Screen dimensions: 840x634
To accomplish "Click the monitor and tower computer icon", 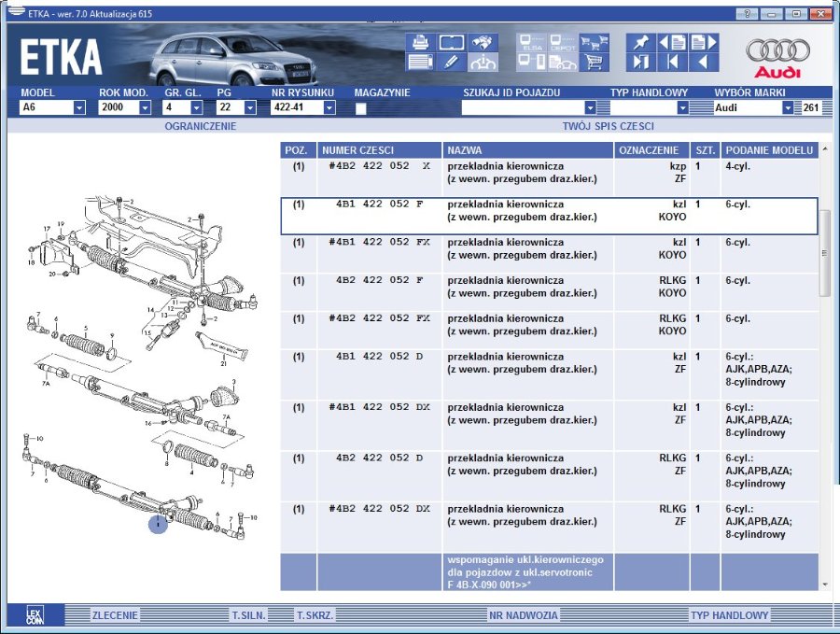I will click(531, 63).
